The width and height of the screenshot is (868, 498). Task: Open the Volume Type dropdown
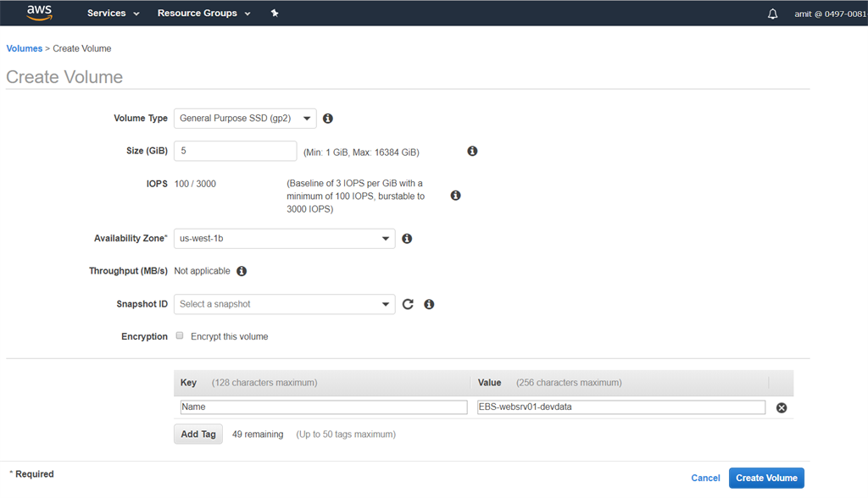tap(245, 119)
